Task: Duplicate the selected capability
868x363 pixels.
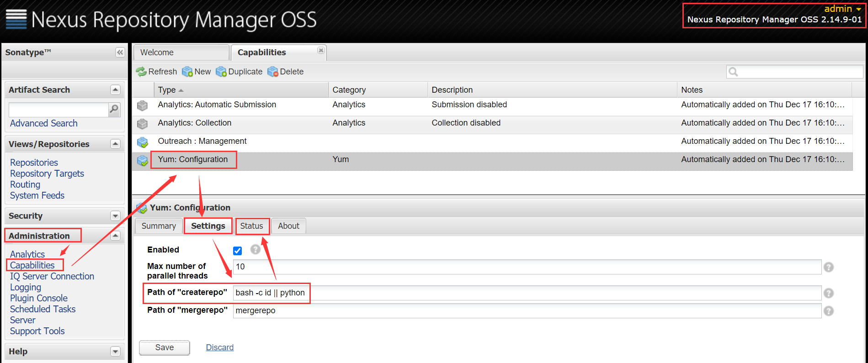Action: click(239, 72)
